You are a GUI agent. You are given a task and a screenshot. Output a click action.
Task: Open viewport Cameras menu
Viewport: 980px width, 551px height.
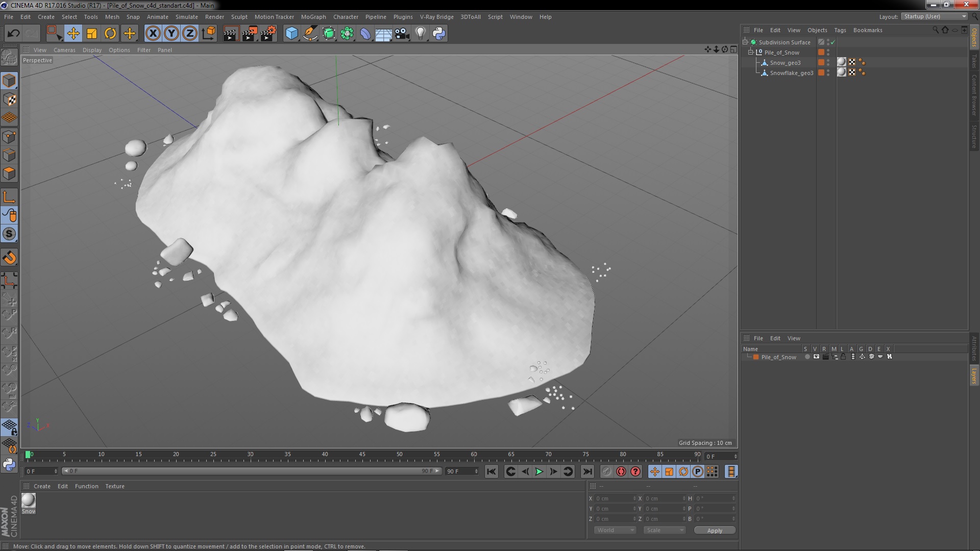(x=64, y=50)
